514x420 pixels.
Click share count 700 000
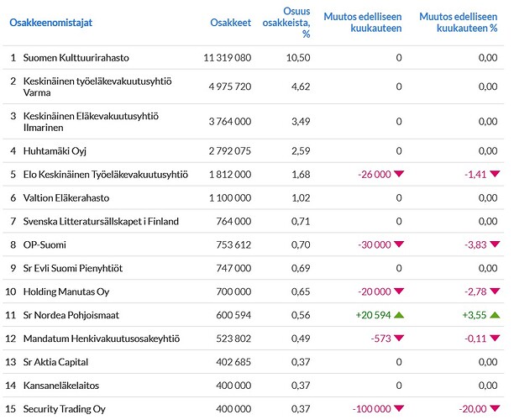click(233, 291)
